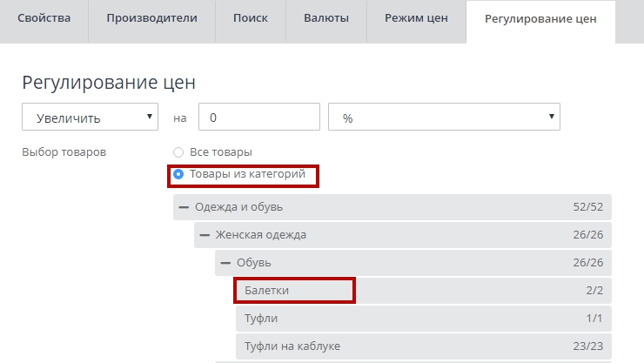644x363 pixels.
Task: Collapse the Одежда и обувь category
Action: tap(184, 207)
